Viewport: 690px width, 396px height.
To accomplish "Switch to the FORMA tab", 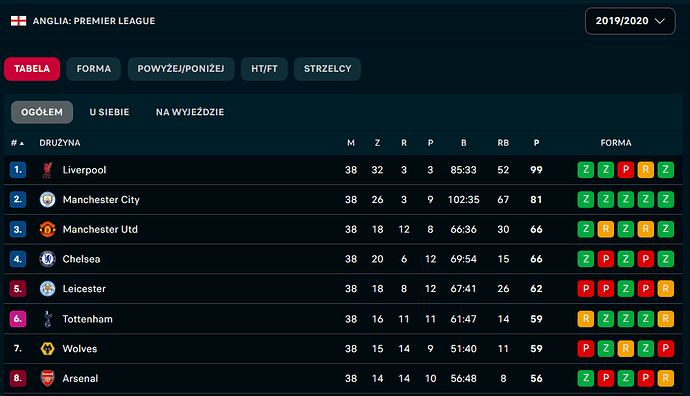I will [x=93, y=69].
